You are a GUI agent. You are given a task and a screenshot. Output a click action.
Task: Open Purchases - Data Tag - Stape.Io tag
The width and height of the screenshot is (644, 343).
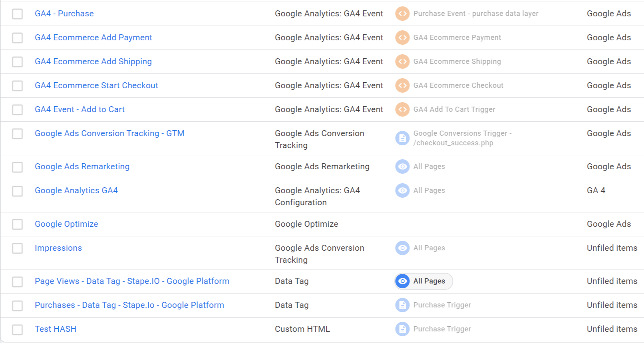tap(129, 305)
